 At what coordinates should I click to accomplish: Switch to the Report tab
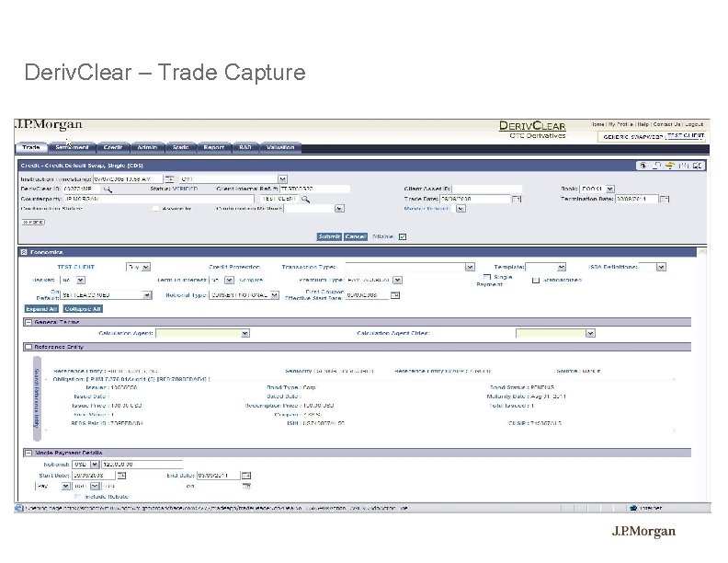point(213,147)
